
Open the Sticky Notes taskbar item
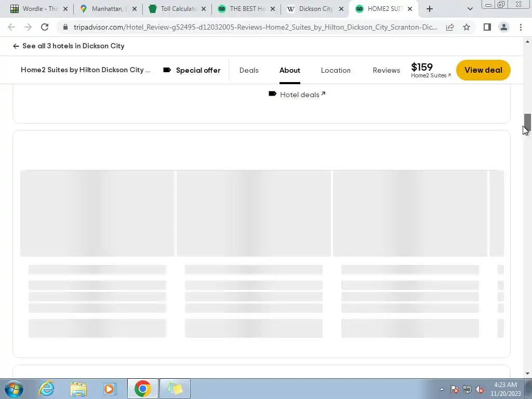point(175,389)
